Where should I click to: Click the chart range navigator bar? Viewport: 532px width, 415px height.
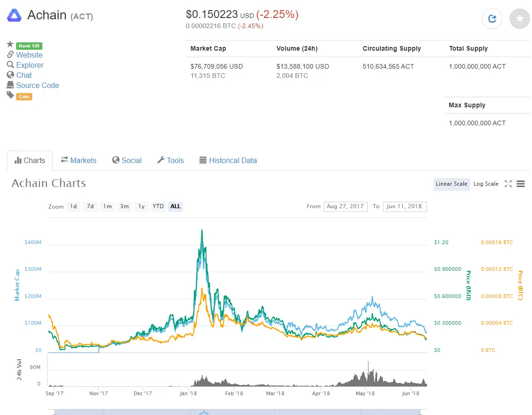click(x=238, y=412)
